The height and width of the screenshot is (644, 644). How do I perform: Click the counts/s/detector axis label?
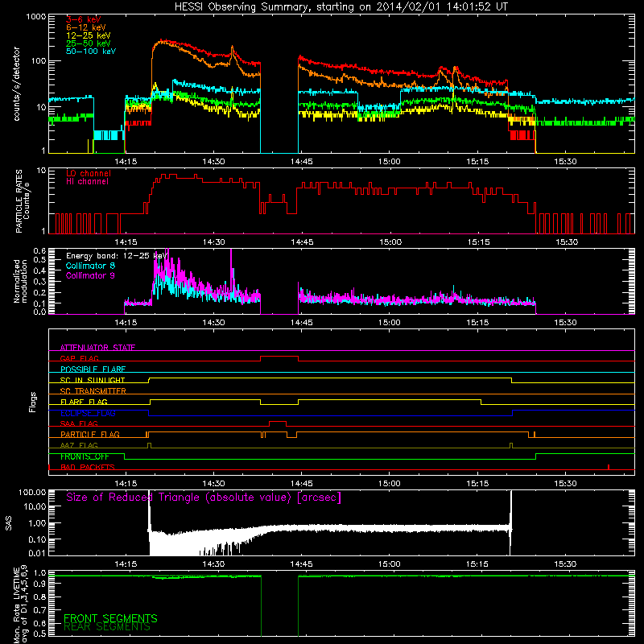[x=16, y=84]
